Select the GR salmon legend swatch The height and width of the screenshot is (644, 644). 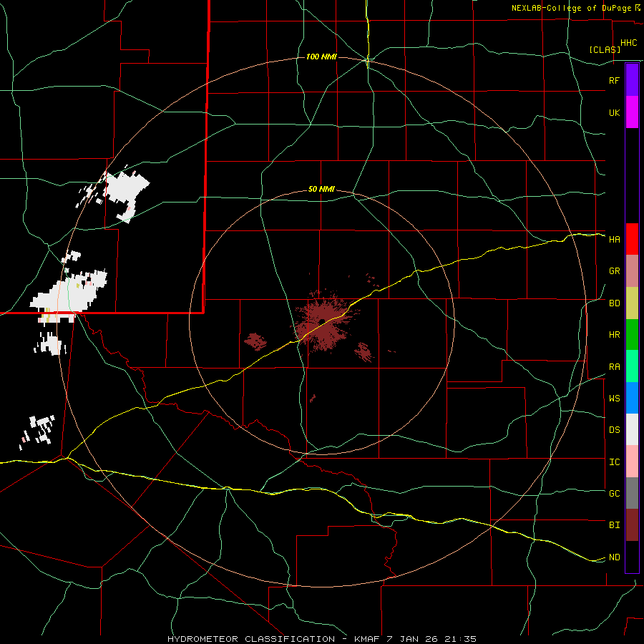click(x=632, y=271)
